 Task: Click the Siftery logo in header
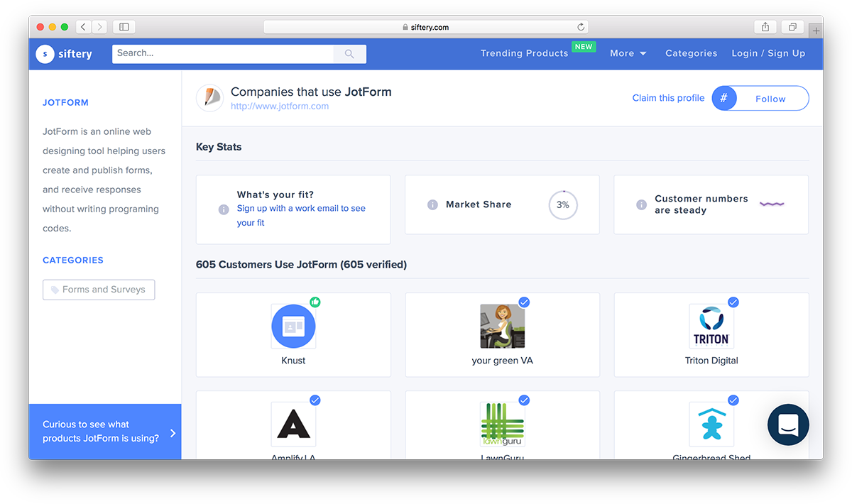(64, 53)
